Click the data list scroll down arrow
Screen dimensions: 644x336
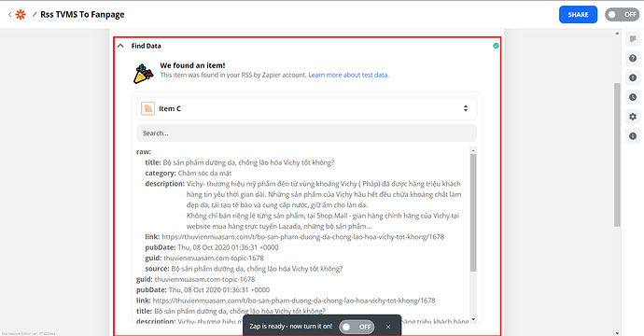click(473, 319)
